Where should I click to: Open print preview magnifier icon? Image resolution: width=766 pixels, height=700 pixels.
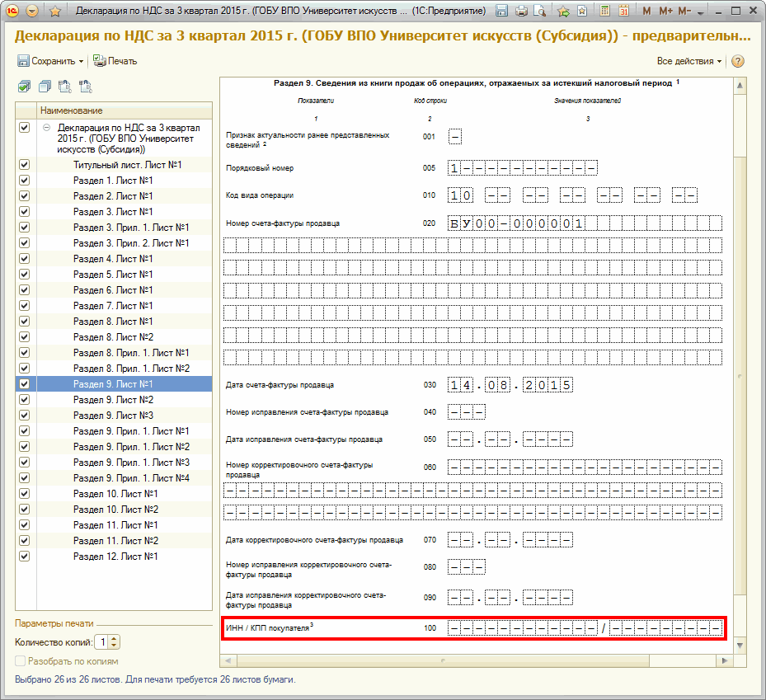(x=540, y=10)
